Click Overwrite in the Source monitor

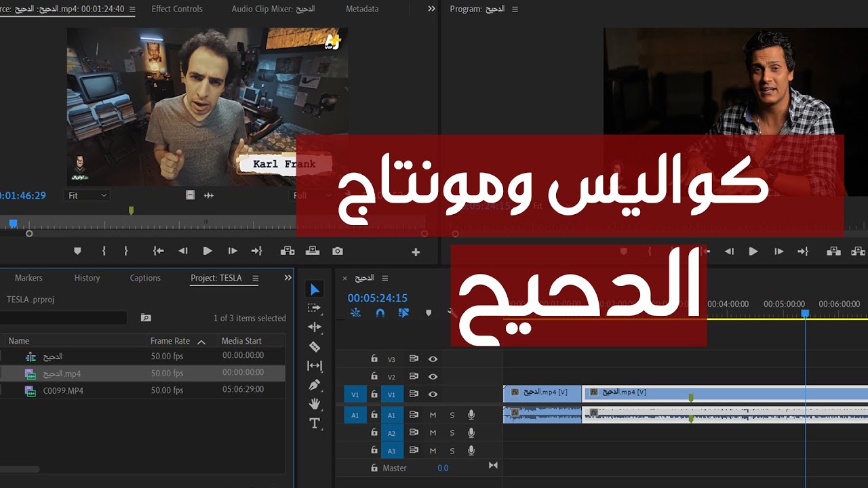click(313, 251)
